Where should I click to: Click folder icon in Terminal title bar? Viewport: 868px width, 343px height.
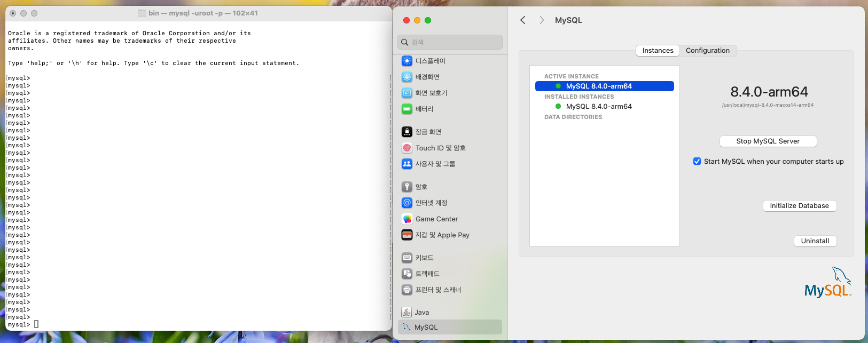click(142, 13)
